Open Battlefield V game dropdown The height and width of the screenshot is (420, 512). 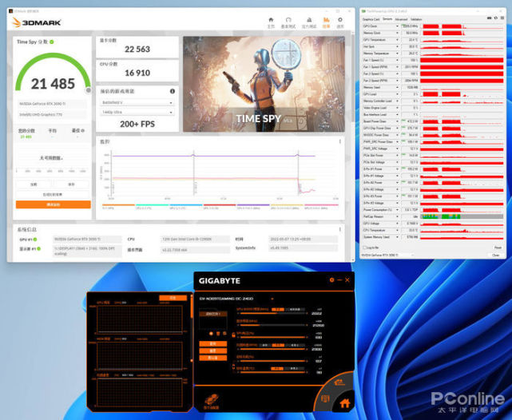coord(137,102)
